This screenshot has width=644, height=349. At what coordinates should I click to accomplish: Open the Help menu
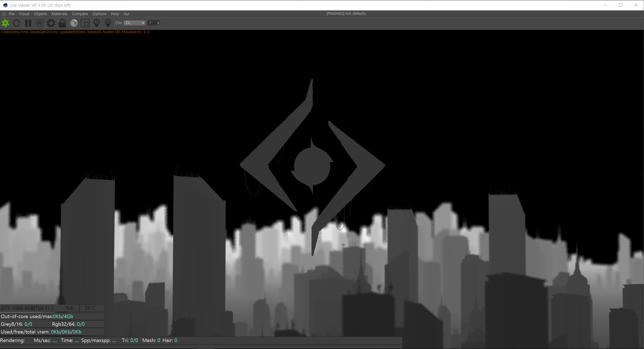pos(115,14)
